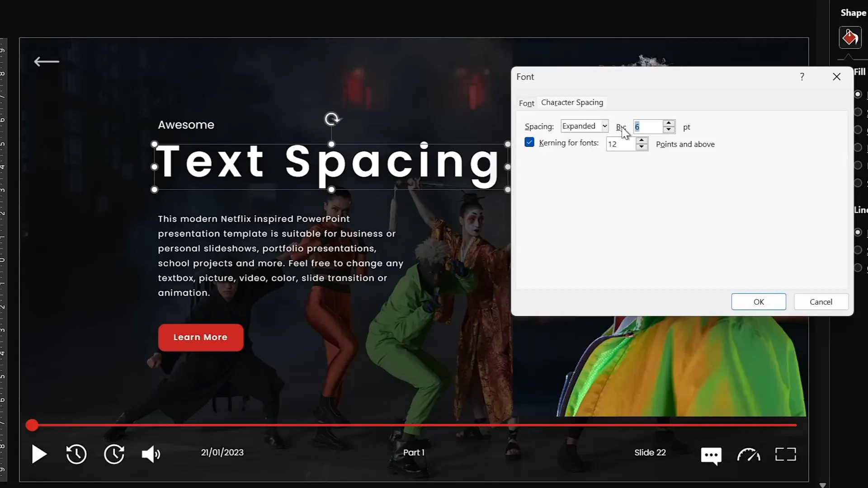Click the description paragraph text box

(x=280, y=256)
